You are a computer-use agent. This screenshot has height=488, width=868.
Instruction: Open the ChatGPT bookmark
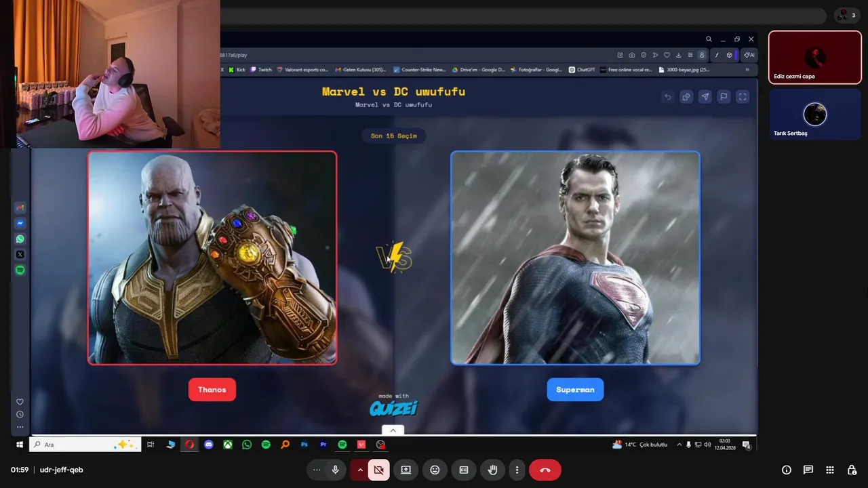582,69
